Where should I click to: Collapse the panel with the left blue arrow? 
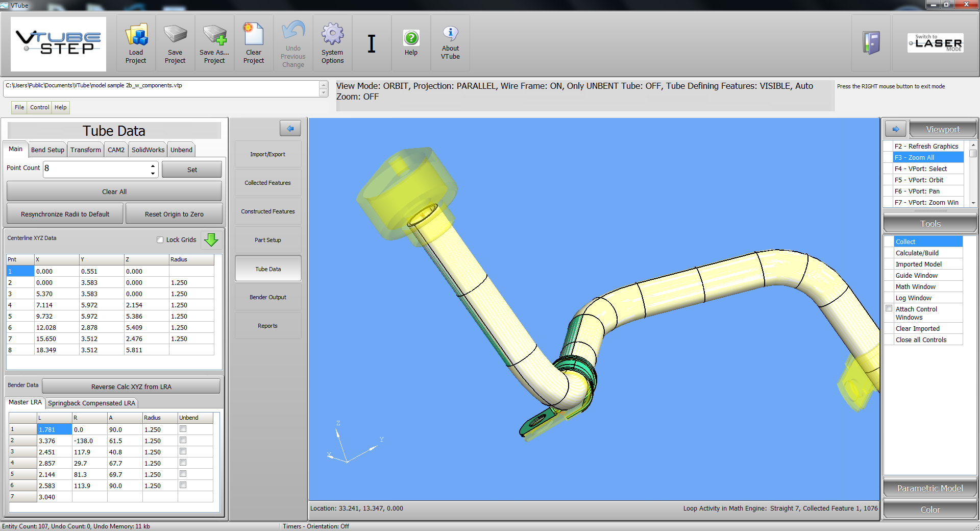(x=290, y=129)
